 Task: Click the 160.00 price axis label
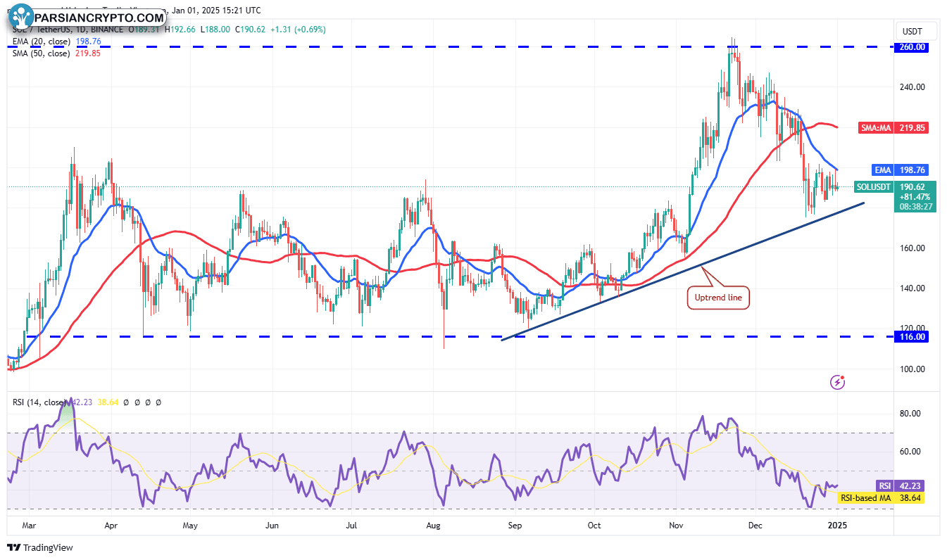[914, 248]
